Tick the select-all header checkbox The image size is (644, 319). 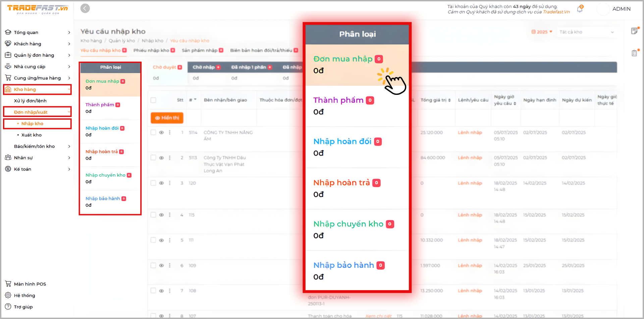pyautogui.click(x=153, y=100)
